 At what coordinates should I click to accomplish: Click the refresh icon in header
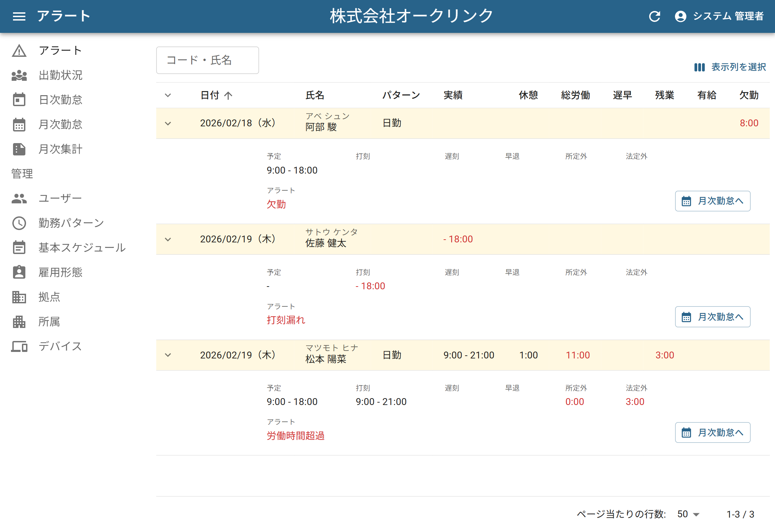(x=654, y=16)
